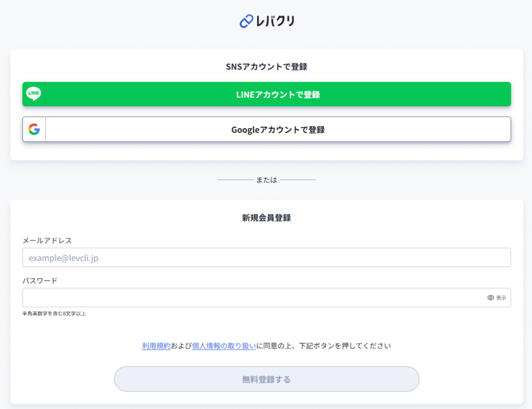Register with Googleアカウントで登録 button
This screenshot has height=409, width=532.
click(x=267, y=129)
